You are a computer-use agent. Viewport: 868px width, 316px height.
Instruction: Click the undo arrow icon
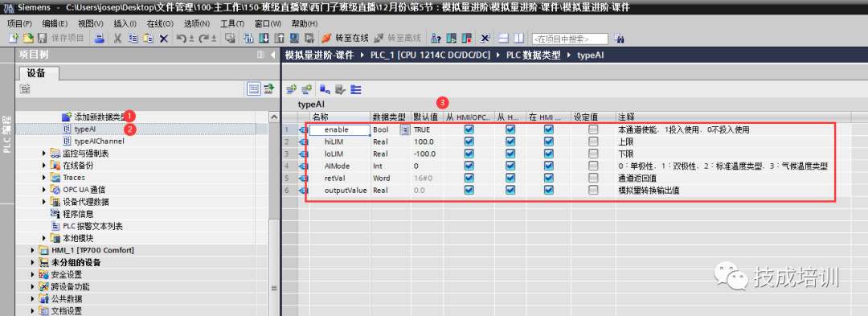point(181,38)
